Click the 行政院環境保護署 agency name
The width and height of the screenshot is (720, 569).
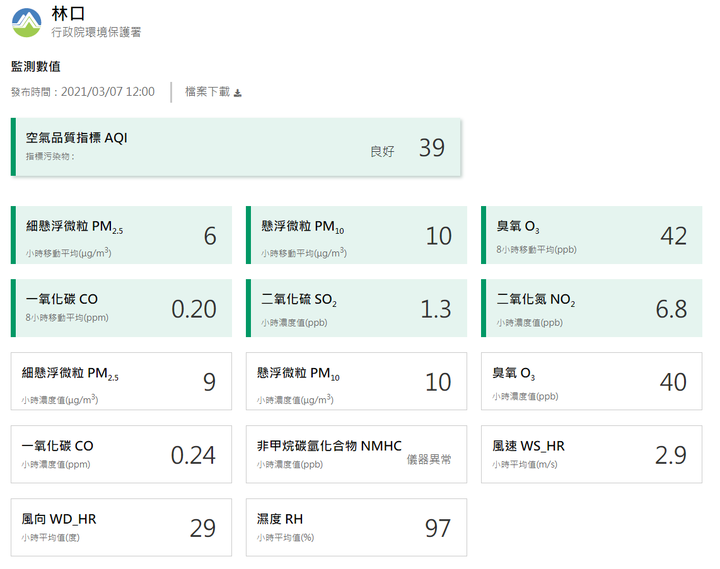click(x=96, y=32)
